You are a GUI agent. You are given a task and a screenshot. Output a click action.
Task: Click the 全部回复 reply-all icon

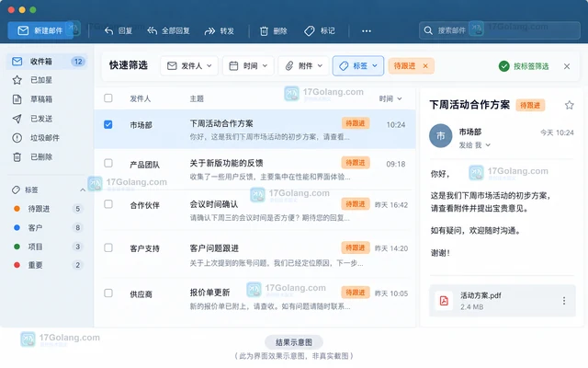click(x=152, y=30)
